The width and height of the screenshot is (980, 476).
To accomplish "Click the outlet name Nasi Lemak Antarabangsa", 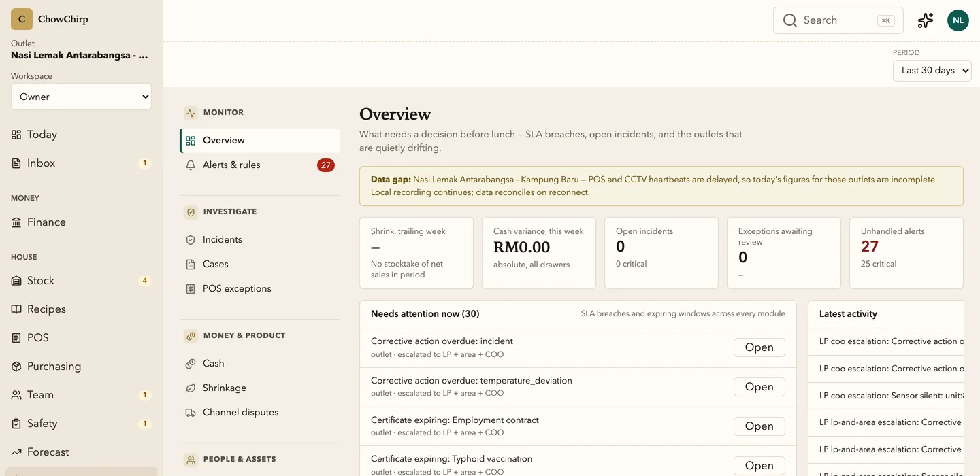I will coord(79,56).
